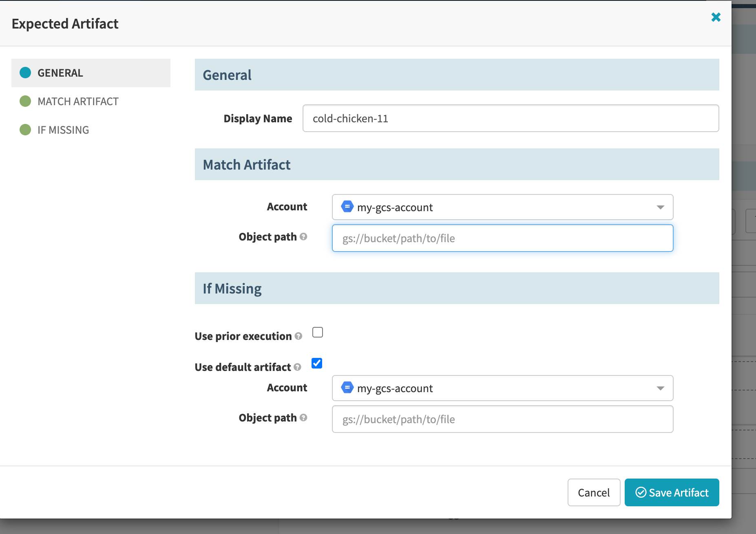Click the teal dot beside GENERAL
The image size is (756, 534).
[25, 73]
